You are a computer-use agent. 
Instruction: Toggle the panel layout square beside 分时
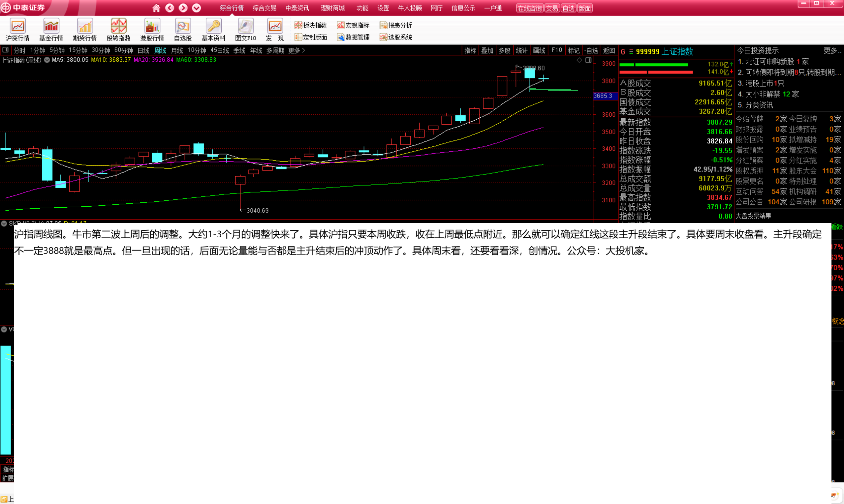point(5,50)
